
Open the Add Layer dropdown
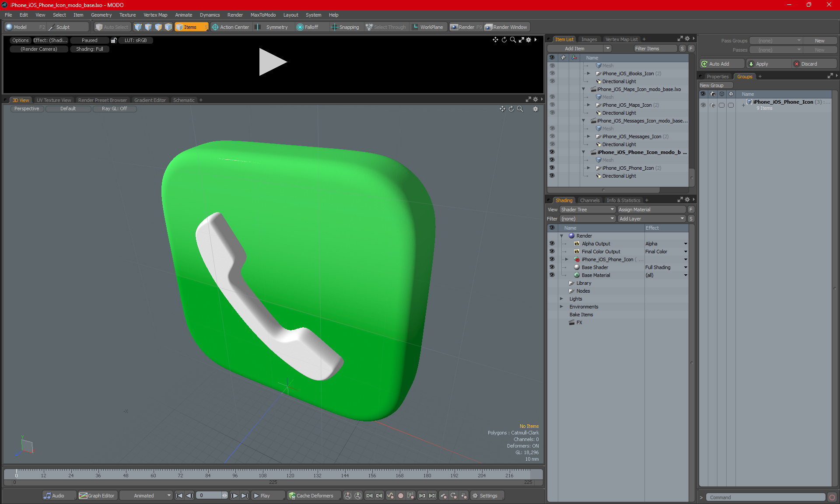click(x=651, y=219)
